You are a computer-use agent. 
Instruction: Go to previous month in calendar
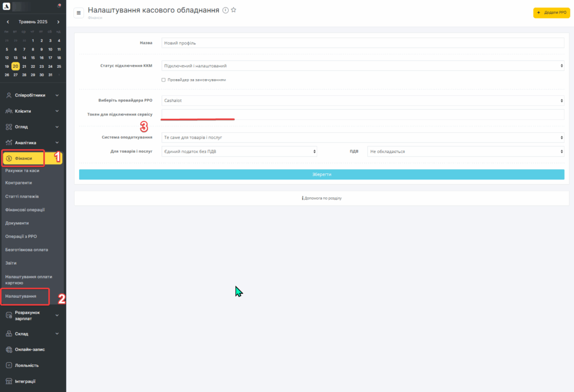7,22
